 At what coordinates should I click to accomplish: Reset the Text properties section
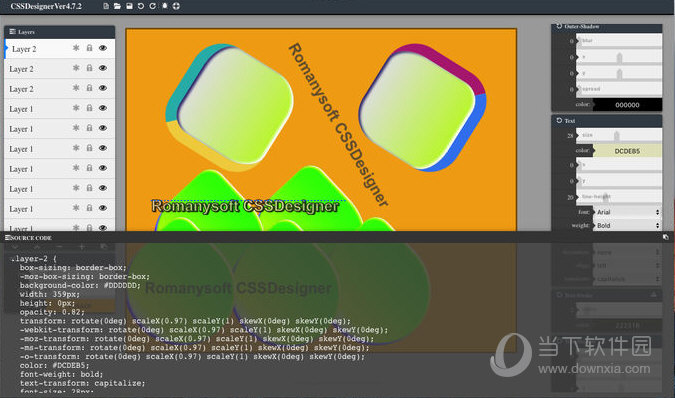click(x=559, y=120)
